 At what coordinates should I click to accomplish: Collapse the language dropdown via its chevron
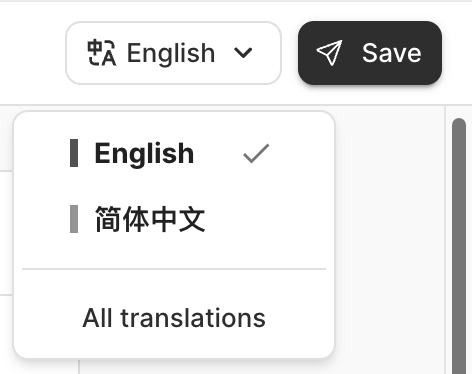pos(243,53)
